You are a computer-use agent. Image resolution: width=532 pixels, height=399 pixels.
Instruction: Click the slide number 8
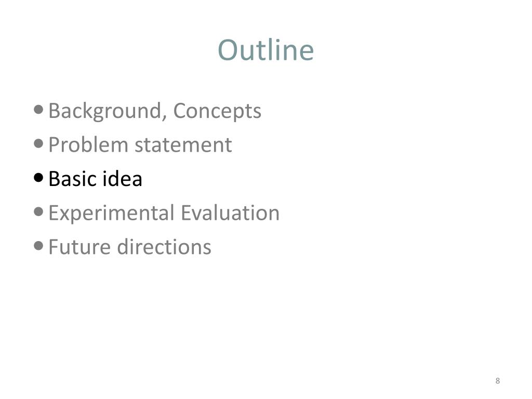(497, 381)
